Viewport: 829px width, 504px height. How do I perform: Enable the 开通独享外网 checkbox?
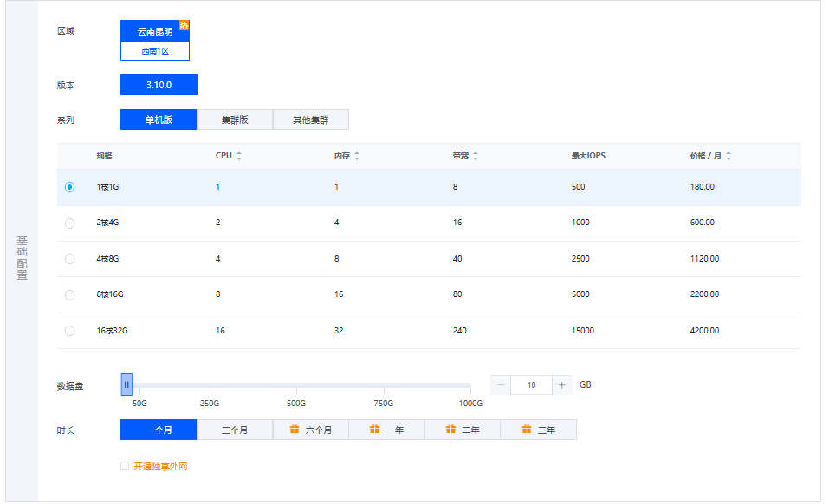coord(125,465)
